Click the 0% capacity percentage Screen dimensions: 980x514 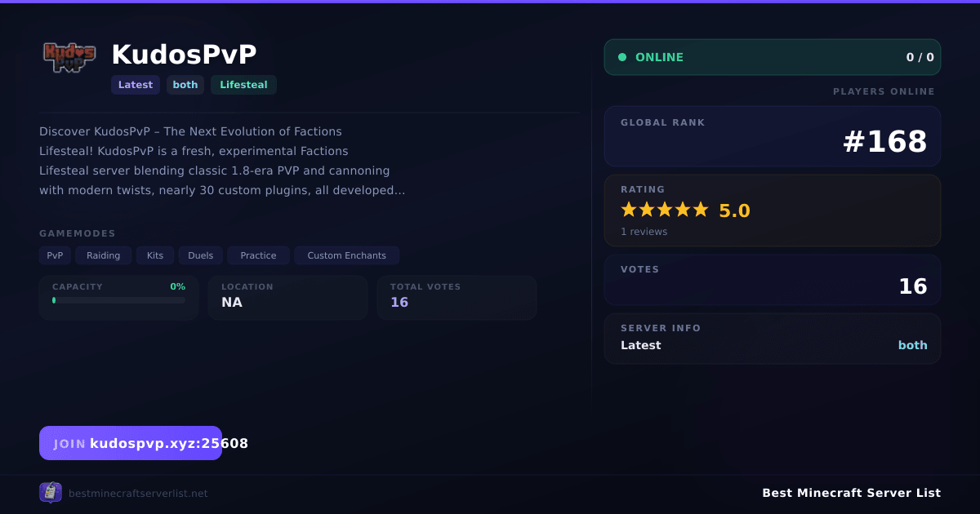[177, 287]
